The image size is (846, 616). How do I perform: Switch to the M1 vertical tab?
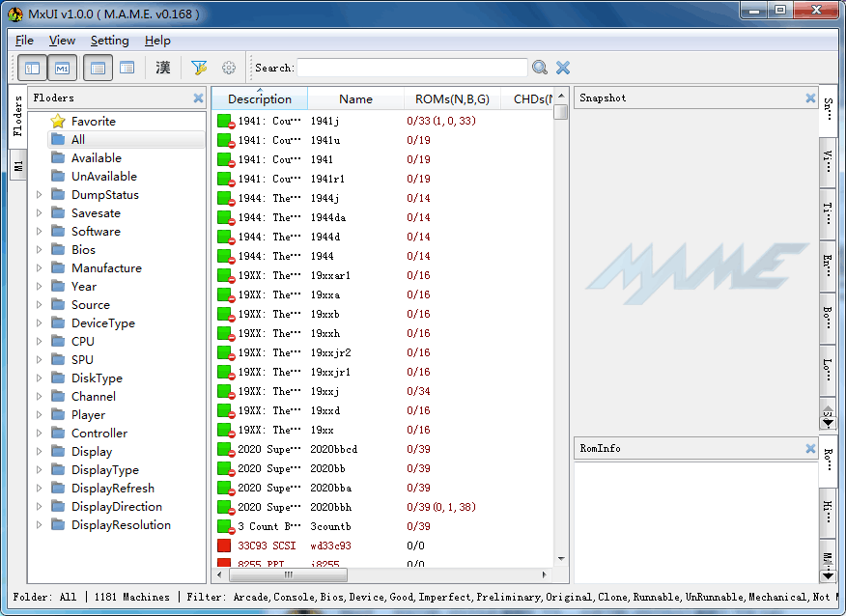click(17, 164)
